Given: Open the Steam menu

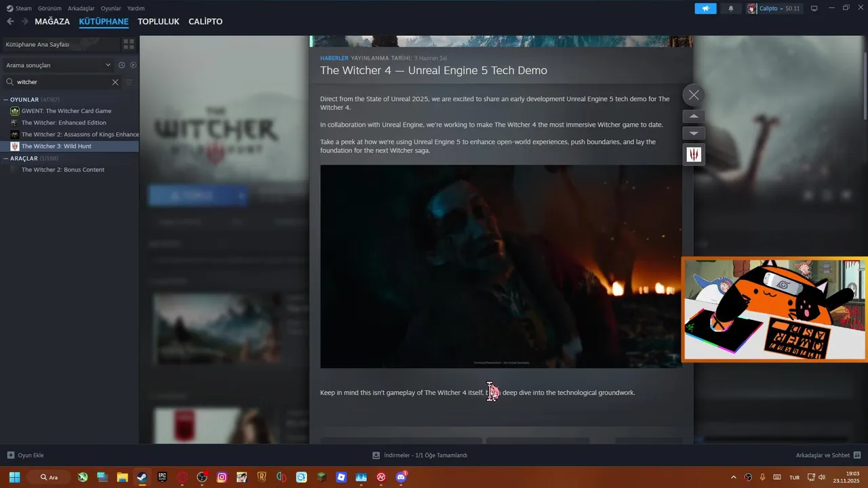Looking at the screenshot, I should pyautogui.click(x=19, y=8).
